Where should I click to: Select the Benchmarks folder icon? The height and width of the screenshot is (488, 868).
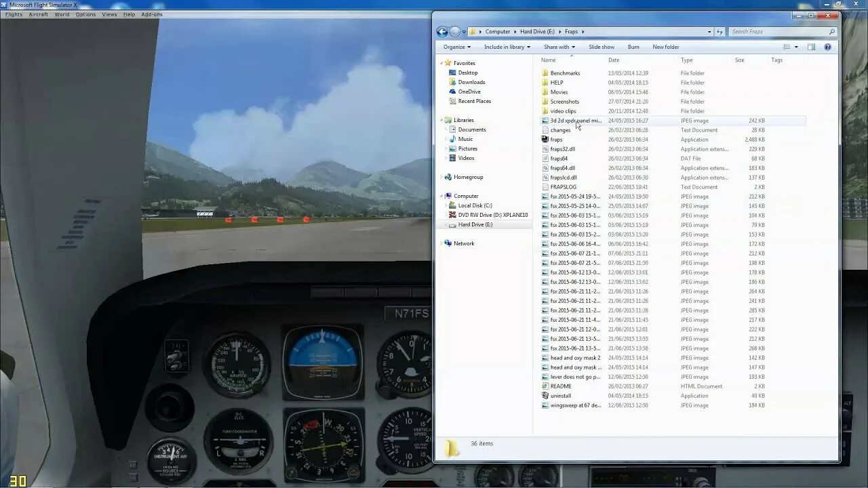pos(545,73)
